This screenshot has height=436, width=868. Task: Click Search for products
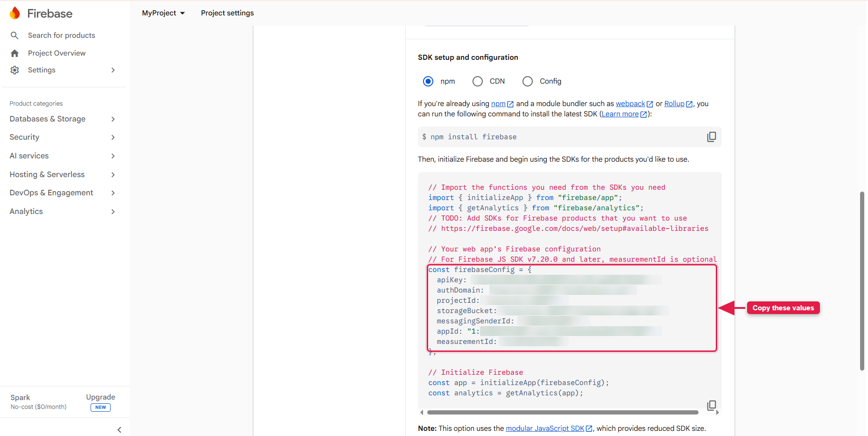[x=62, y=36]
